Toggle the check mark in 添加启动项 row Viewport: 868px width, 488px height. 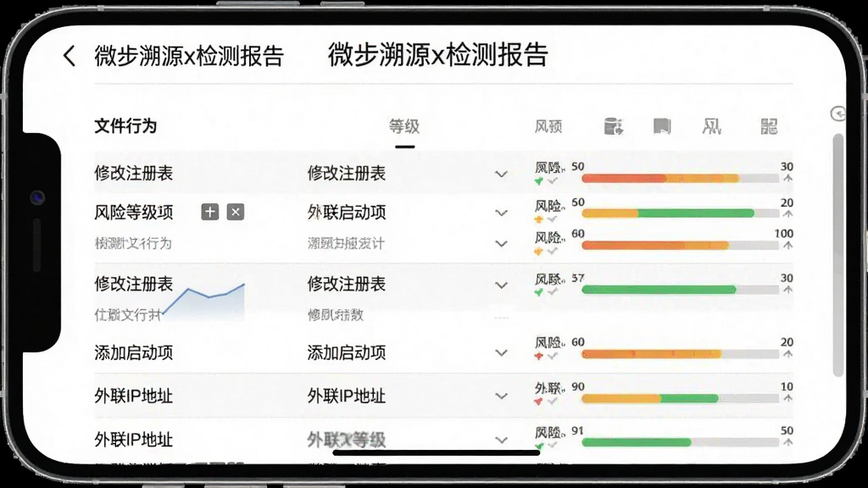(553, 356)
